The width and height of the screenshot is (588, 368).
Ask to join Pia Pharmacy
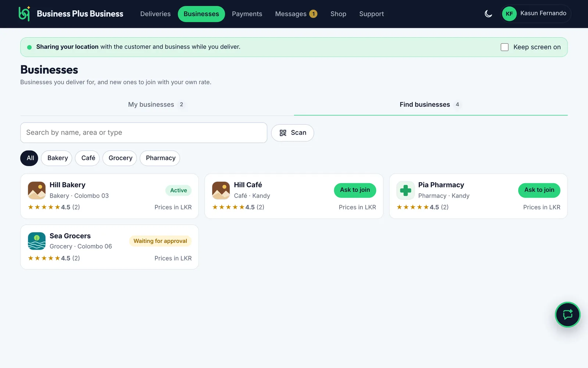click(539, 190)
